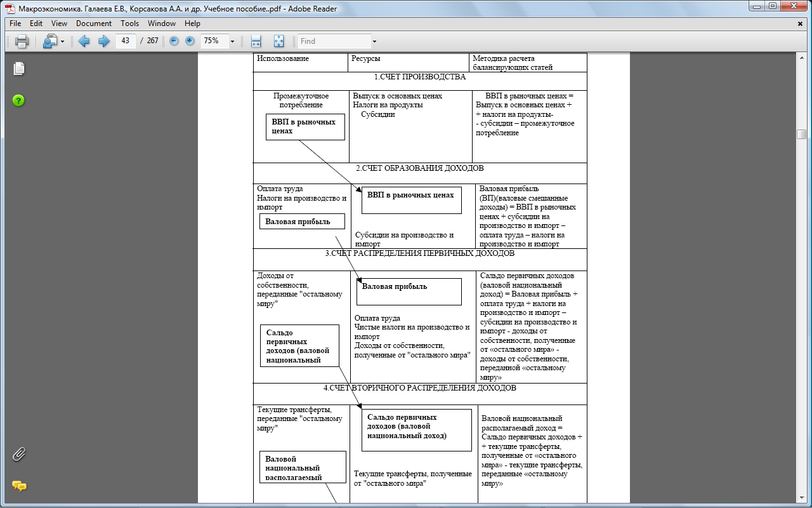Screen dimensions: 812x508
Task: Open the Find options dropdown arrow
Action: [375, 42]
